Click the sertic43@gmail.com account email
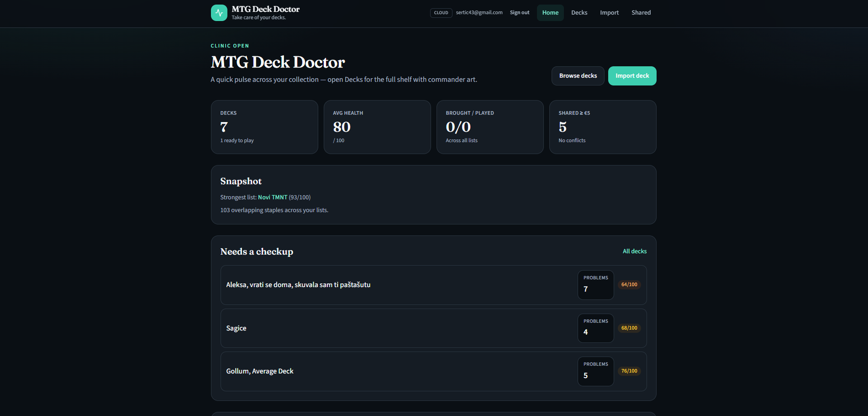Image resolution: width=868 pixels, height=416 pixels. click(x=479, y=13)
